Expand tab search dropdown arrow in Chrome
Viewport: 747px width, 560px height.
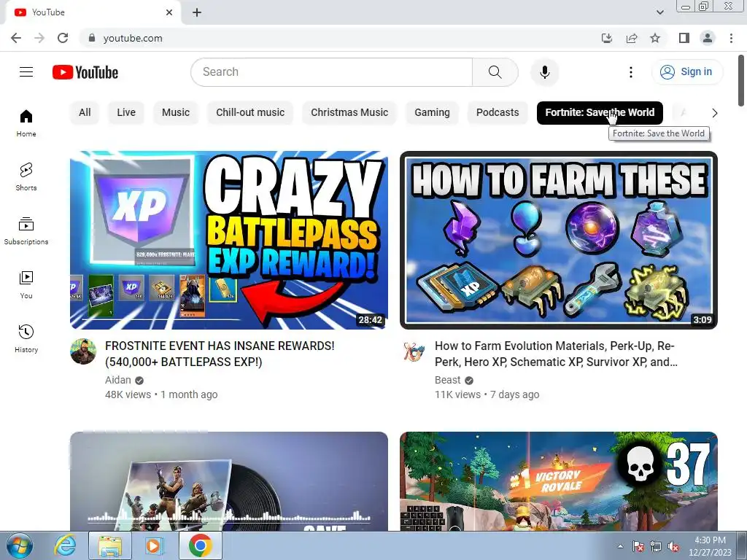tap(659, 12)
